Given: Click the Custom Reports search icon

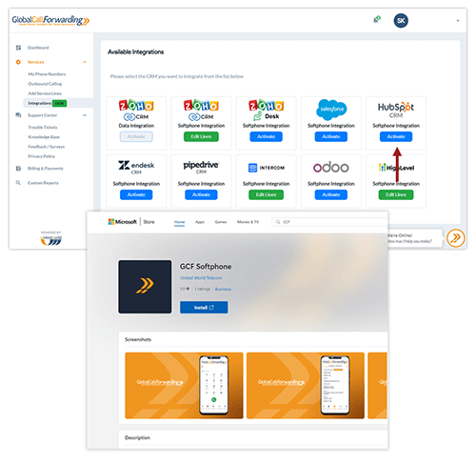Looking at the screenshot, I should coord(18,183).
